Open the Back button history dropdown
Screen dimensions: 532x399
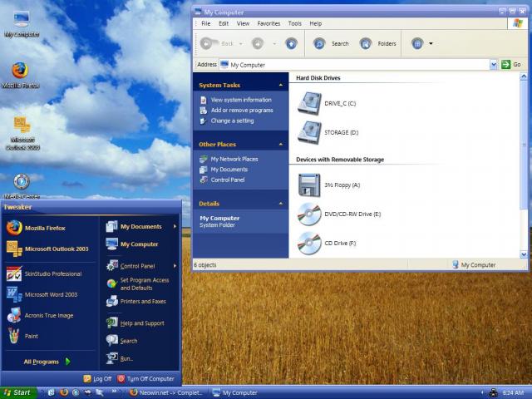pyautogui.click(x=241, y=43)
